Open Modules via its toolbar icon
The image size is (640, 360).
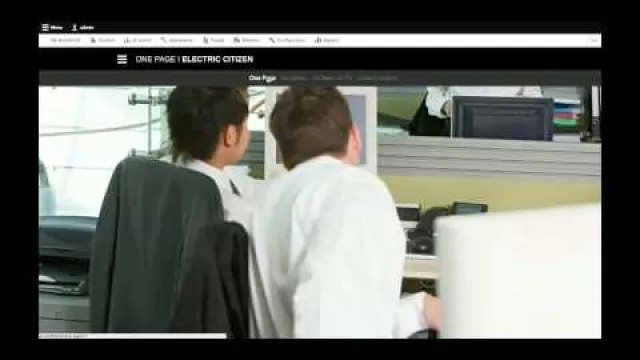pos(237,40)
